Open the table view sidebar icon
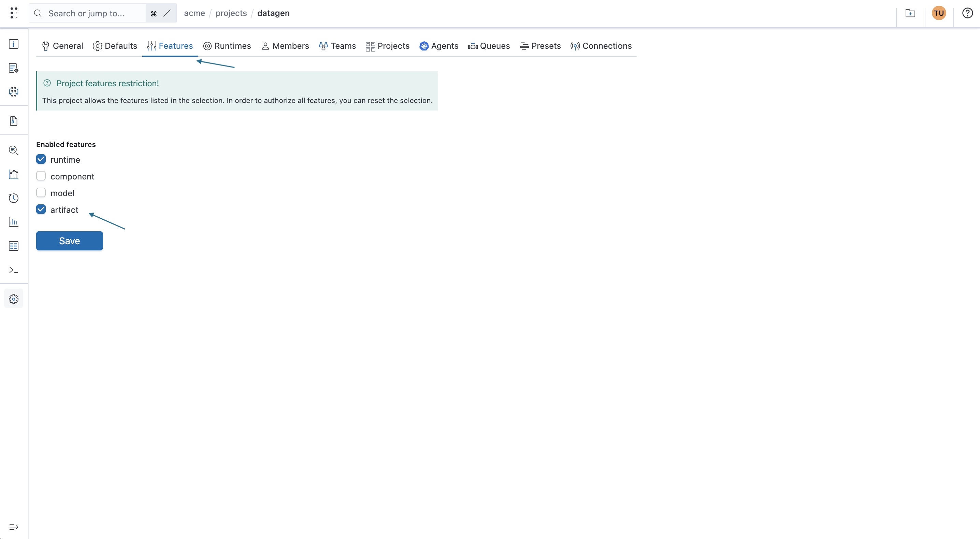The width and height of the screenshot is (980, 539). pos(14,246)
